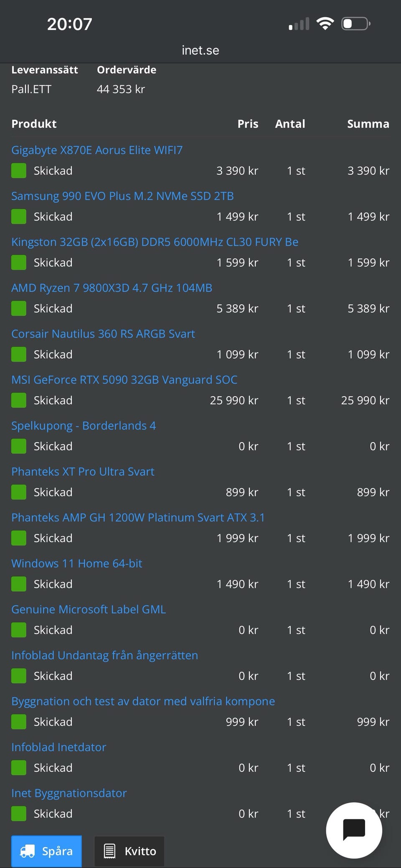Image resolution: width=401 pixels, height=868 pixels.
Task: Open Inet Byggnationsdator product link
Action: pyautogui.click(x=69, y=793)
